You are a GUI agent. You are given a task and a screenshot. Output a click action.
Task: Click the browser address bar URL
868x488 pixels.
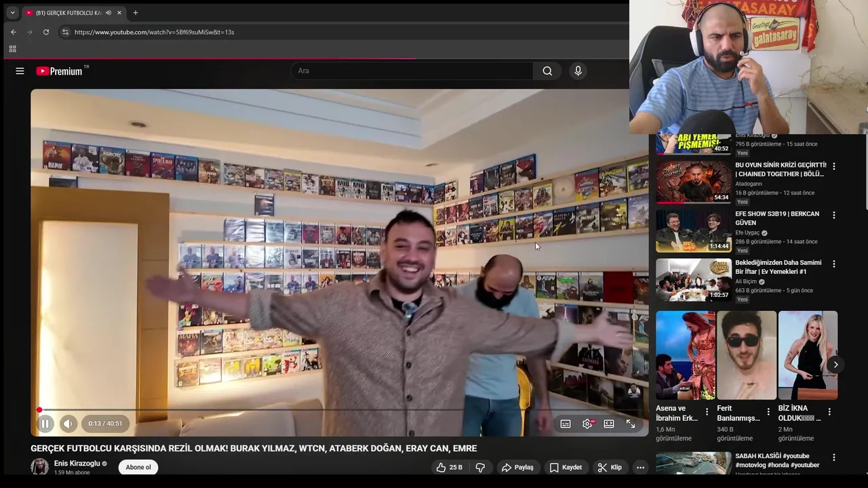click(x=154, y=32)
